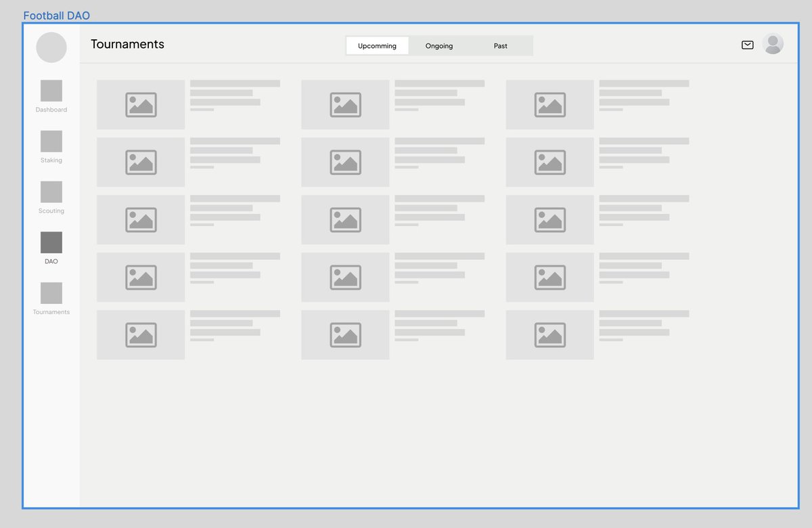Open the Staking sidebar item

point(51,147)
